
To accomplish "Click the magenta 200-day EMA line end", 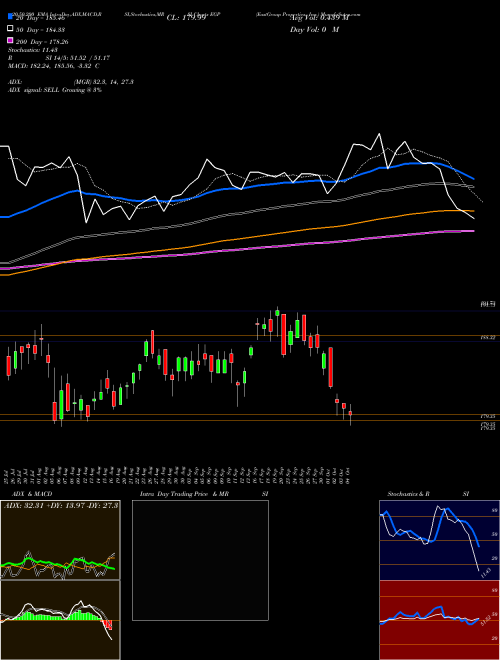I will click(472, 231).
